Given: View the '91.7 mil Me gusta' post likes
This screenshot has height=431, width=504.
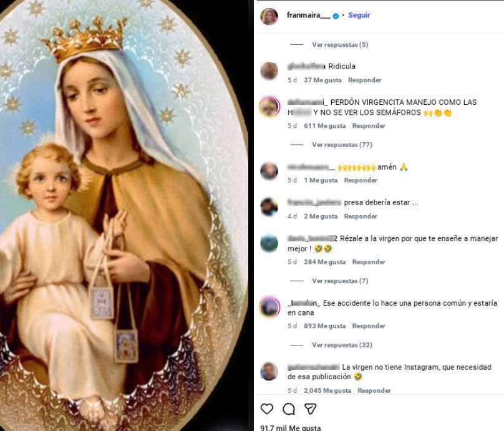Looking at the screenshot, I should [x=291, y=428].
